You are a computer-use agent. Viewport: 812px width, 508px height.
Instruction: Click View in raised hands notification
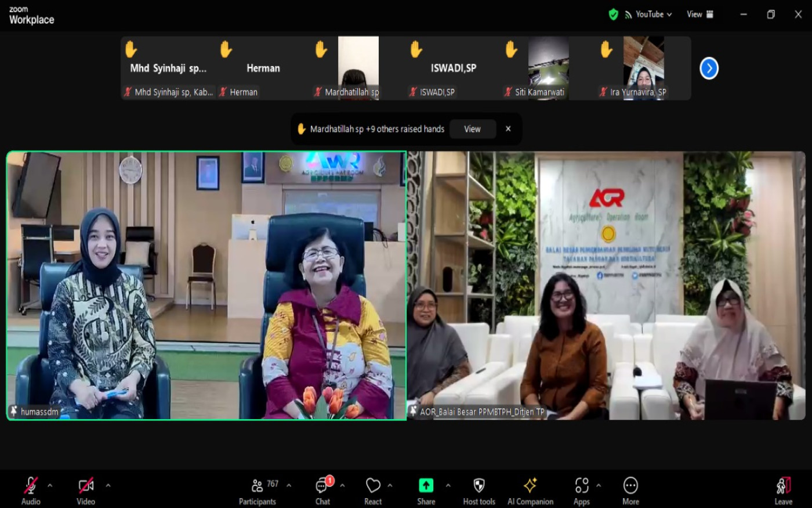[x=472, y=129]
